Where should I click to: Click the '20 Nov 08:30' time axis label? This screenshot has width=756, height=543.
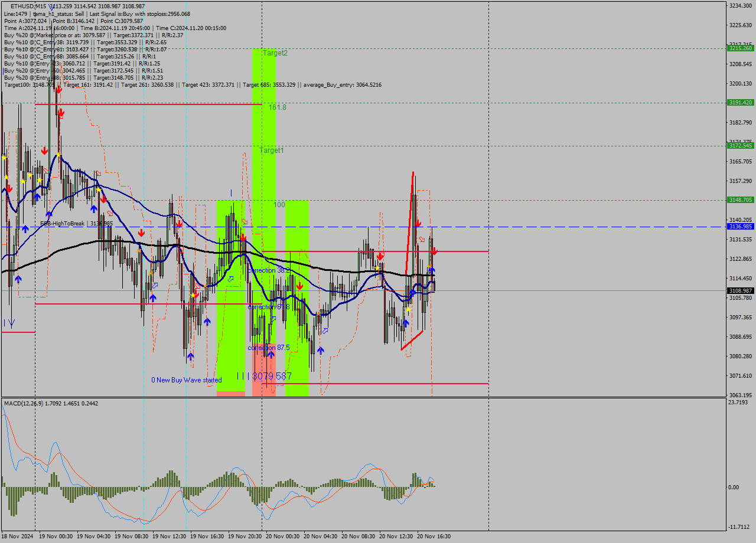click(360, 537)
